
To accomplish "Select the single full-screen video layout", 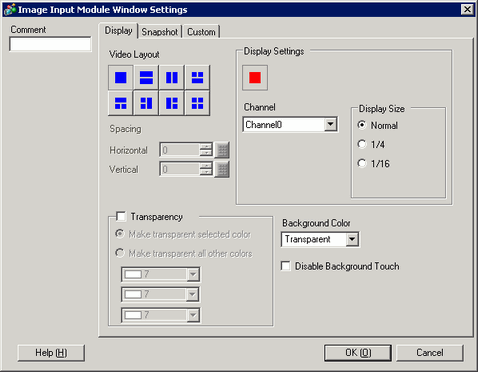I will click(121, 77).
